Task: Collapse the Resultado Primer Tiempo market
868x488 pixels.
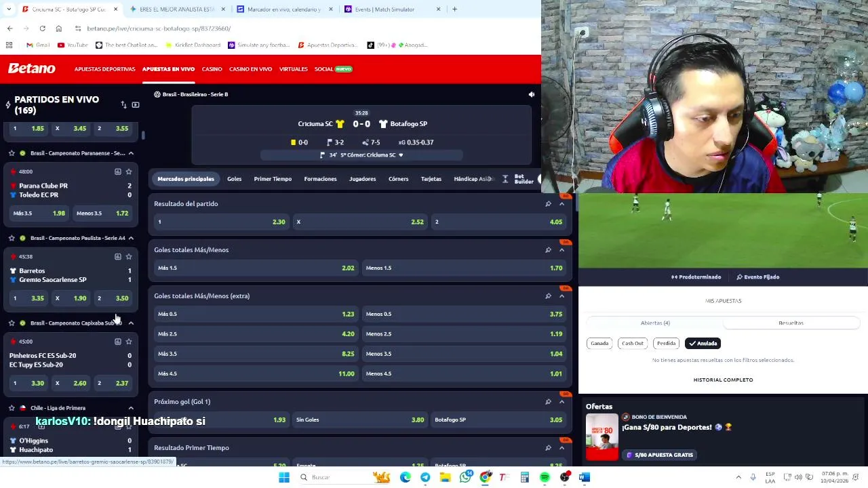Action: (561, 447)
